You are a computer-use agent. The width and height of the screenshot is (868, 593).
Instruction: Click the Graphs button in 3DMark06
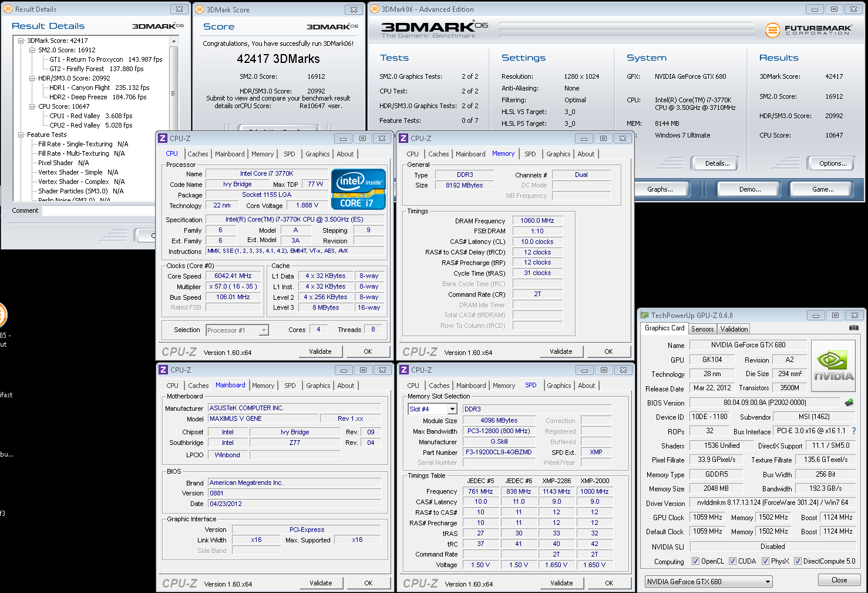point(660,189)
